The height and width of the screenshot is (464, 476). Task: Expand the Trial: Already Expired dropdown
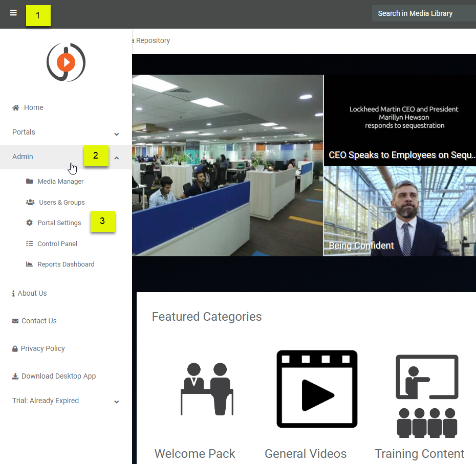(x=117, y=402)
